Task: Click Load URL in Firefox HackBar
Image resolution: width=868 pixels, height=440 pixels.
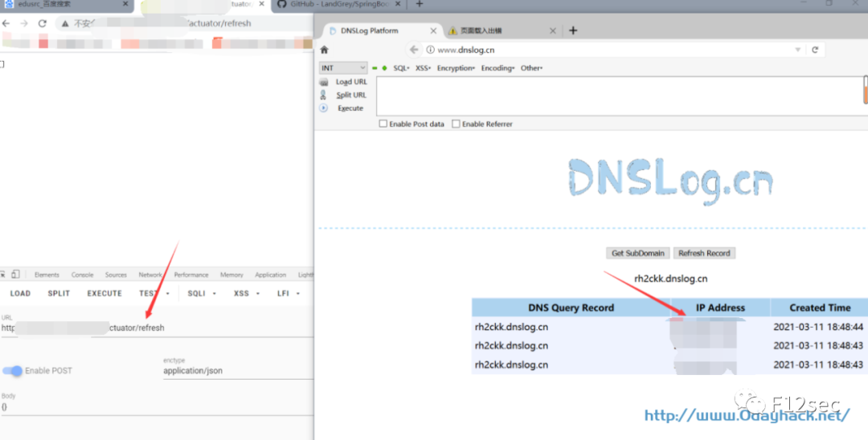Action: [x=351, y=82]
